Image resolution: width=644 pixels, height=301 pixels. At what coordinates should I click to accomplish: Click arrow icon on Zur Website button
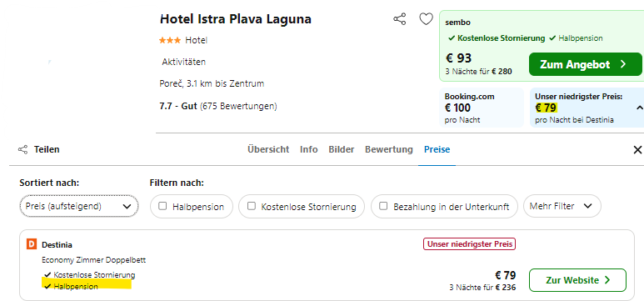[607, 280]
